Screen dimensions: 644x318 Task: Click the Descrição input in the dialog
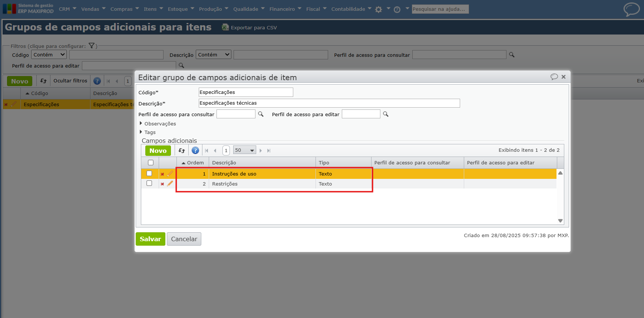[329, 103]
